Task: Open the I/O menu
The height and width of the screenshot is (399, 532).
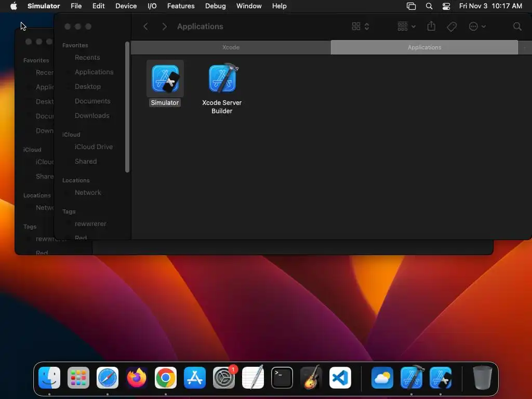Action: (x=152, y=6)
